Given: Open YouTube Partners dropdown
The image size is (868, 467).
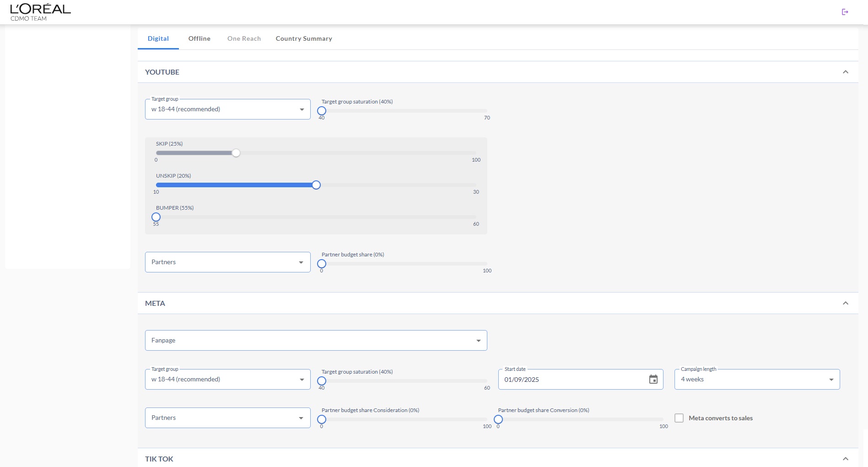Looking at the screenshot, I should click(x=227, y=262).
